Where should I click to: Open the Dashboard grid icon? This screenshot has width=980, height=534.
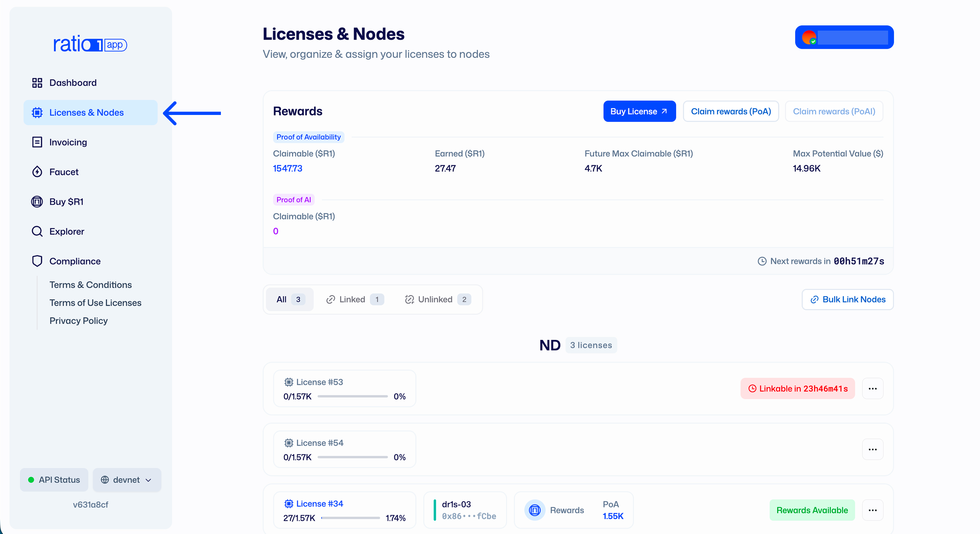[37, 82]
